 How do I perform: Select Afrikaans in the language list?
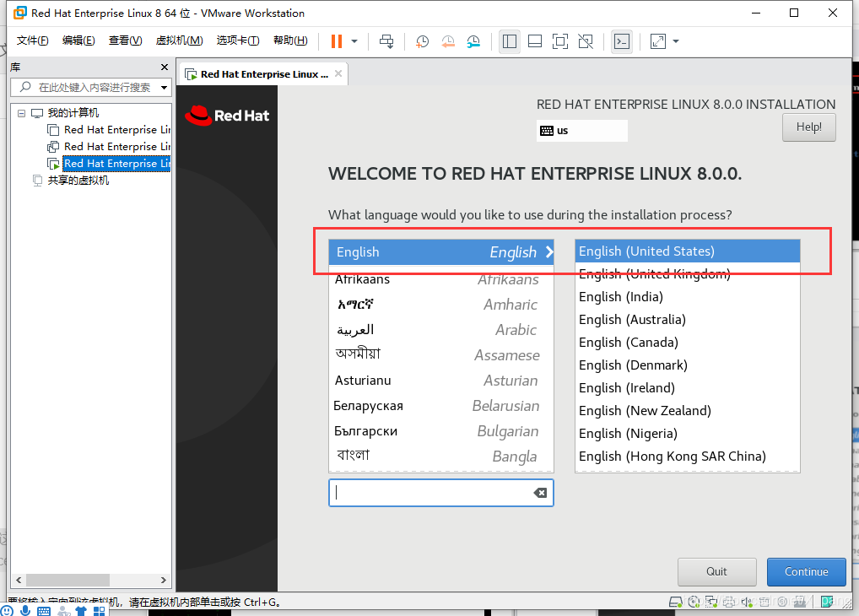(x=441, y=279)
